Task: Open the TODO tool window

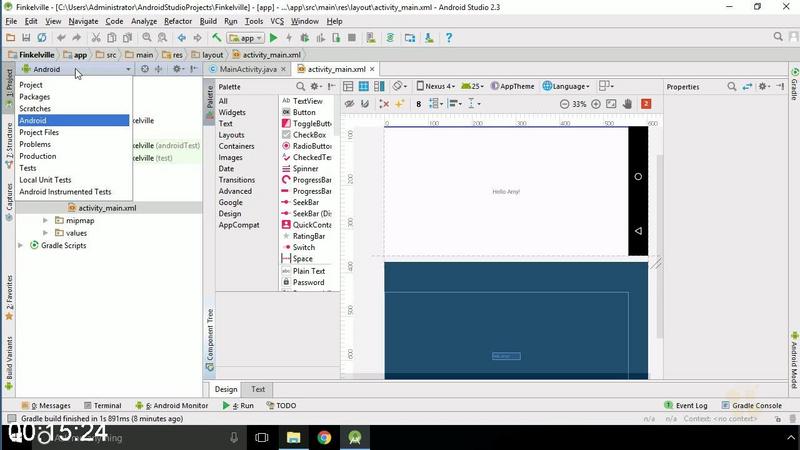Action: tap(281, 406)
